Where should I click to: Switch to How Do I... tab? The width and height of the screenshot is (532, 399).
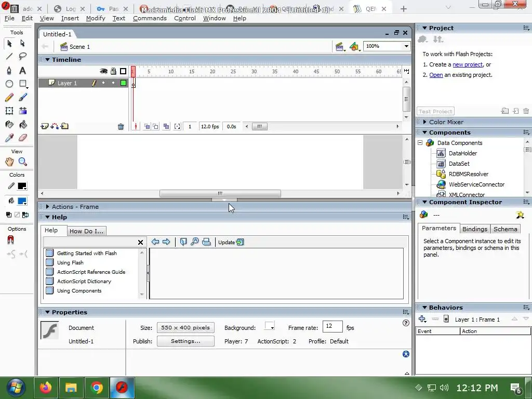[86, 231]
